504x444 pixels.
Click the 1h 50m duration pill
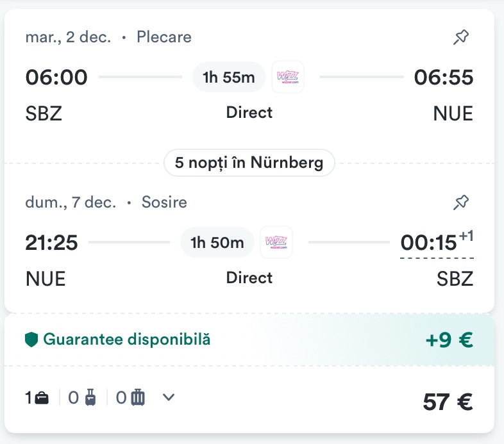pos(217,243)
